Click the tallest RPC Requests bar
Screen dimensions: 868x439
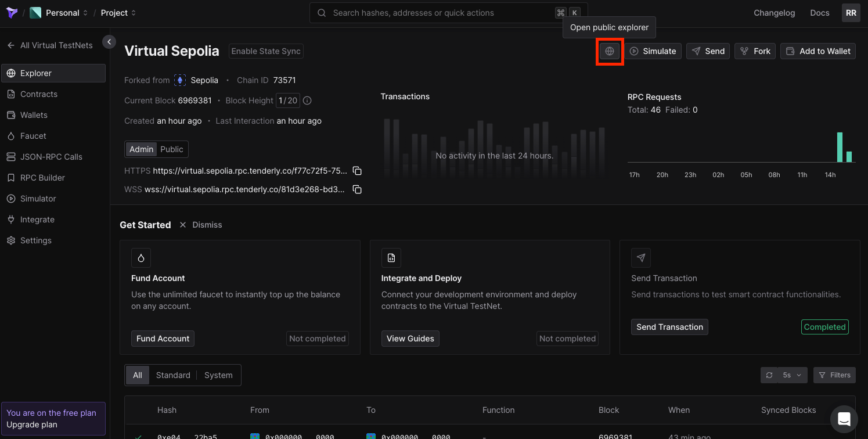tap(840, 147)
